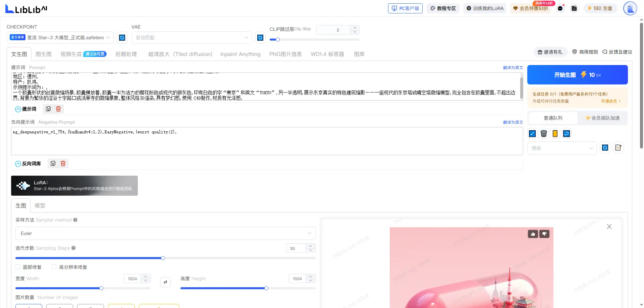The width and height of the screenshot is (644, 308).
Task: Open the Inpaint Anything tab
Action: (x=240, y=54)
